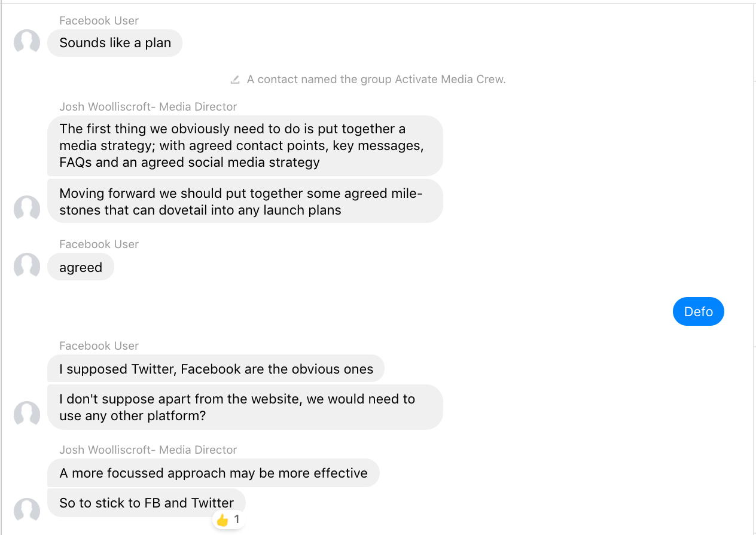Image resolution: width=756 pixels, height=535 pixels.
Task: Click the pencil icon by group-named notice
Action: pos(235,80)
